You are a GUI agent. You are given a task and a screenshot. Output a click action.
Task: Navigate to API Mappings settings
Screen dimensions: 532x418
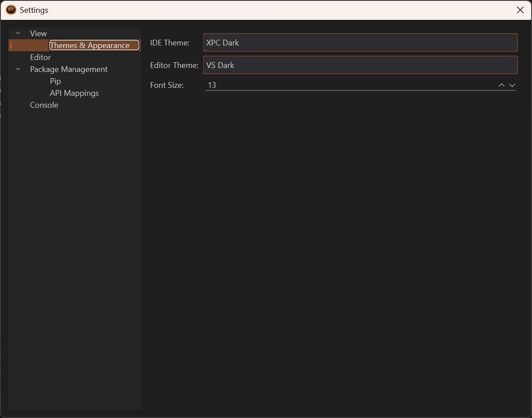click(74, 93)
